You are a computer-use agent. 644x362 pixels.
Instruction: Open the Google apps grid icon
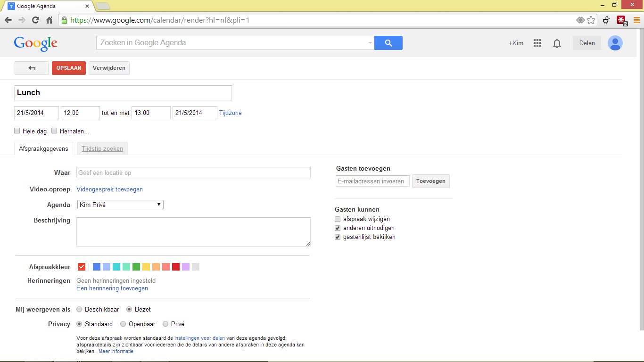pyautogui.click(x=537, y=43)
